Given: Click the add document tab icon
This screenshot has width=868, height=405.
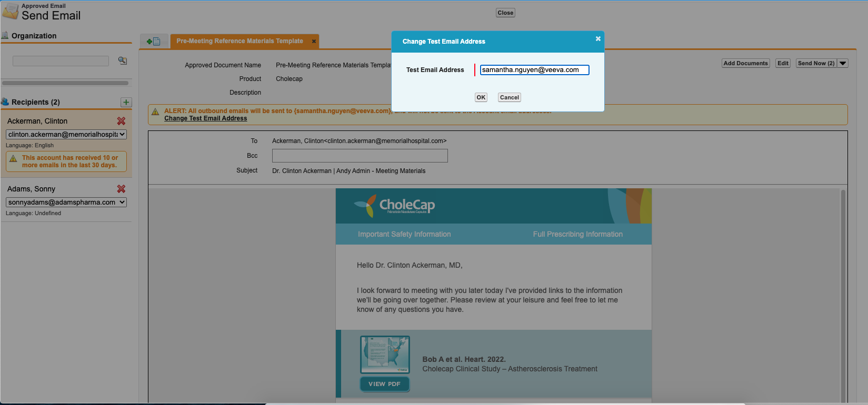Looking at the screenshot, I should (x=154, y=41).
